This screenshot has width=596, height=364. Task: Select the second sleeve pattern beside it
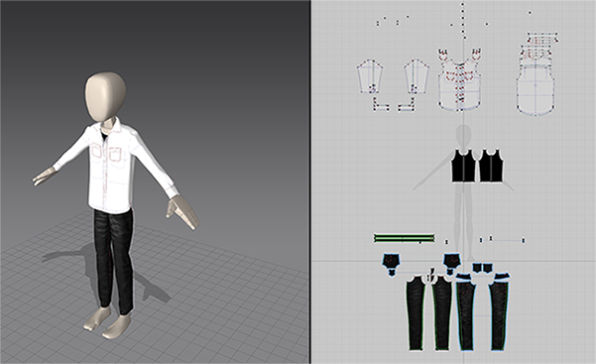pyautogui.click(x=417, y=76)
